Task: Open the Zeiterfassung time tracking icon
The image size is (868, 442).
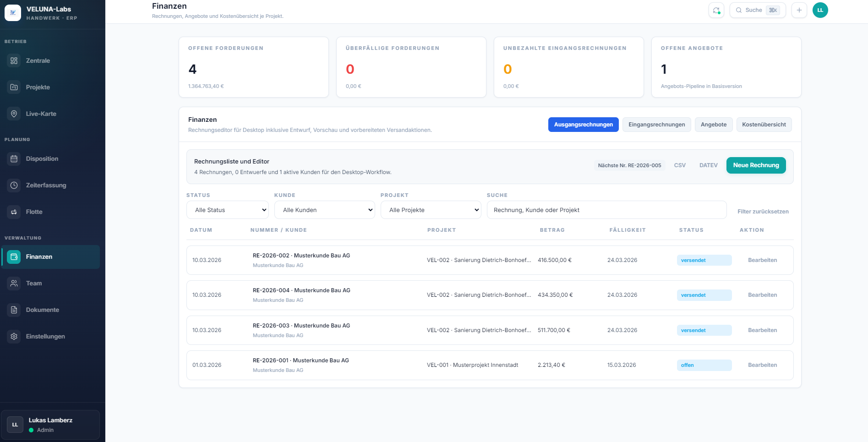Action: 14,185
